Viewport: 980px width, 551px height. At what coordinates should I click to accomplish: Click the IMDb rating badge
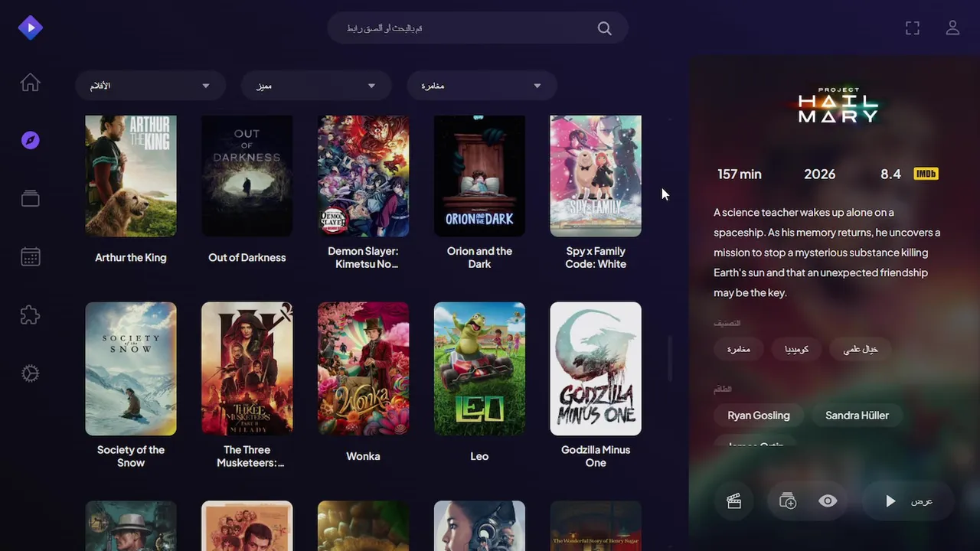click(x=926, y=174)
